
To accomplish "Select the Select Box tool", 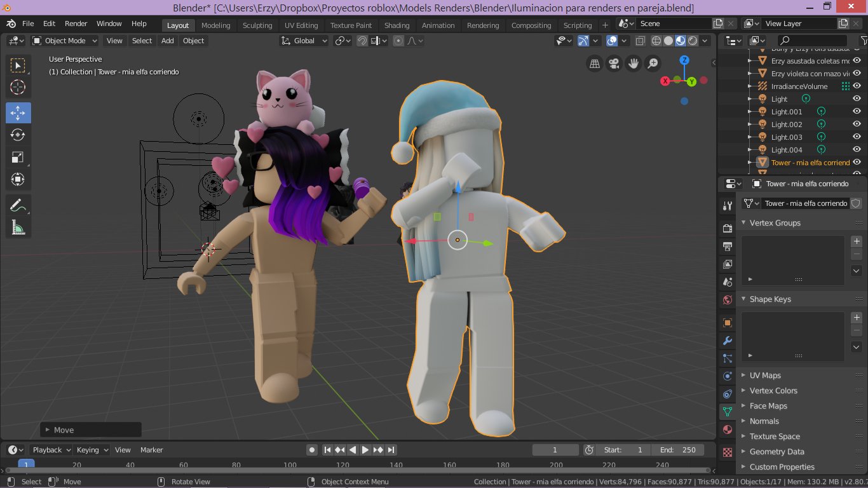I will coord(18,65).
